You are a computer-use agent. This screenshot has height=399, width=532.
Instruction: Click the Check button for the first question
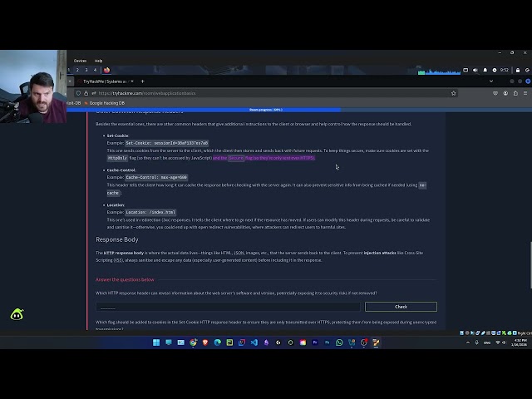(401, 307)
